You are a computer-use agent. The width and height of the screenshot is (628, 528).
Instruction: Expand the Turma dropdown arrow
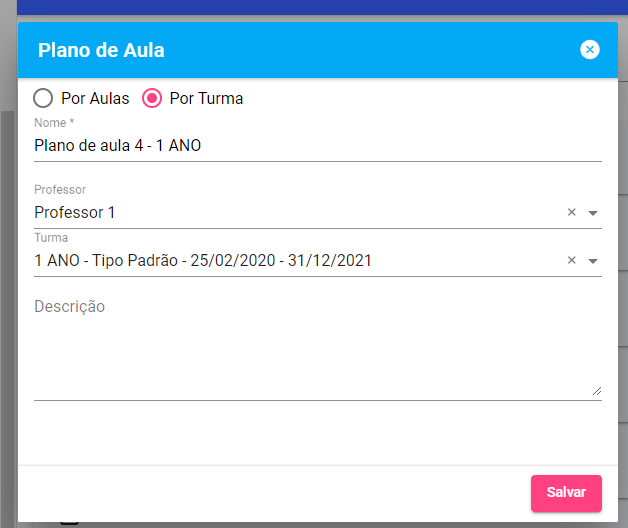[x=592, y=261]
